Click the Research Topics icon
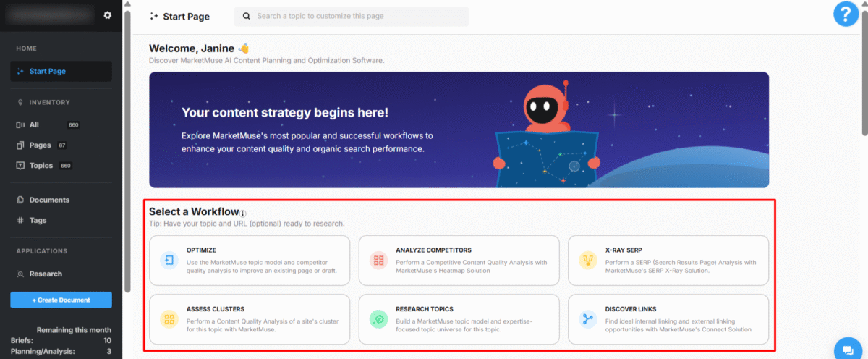This screenshot has width=868, height=359. [x=378, y=318]
